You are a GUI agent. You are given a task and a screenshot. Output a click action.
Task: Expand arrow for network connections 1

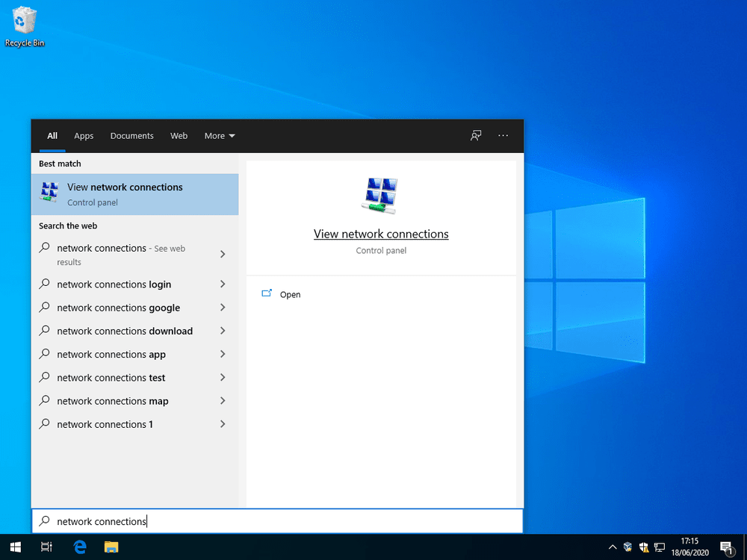[223, 424]
